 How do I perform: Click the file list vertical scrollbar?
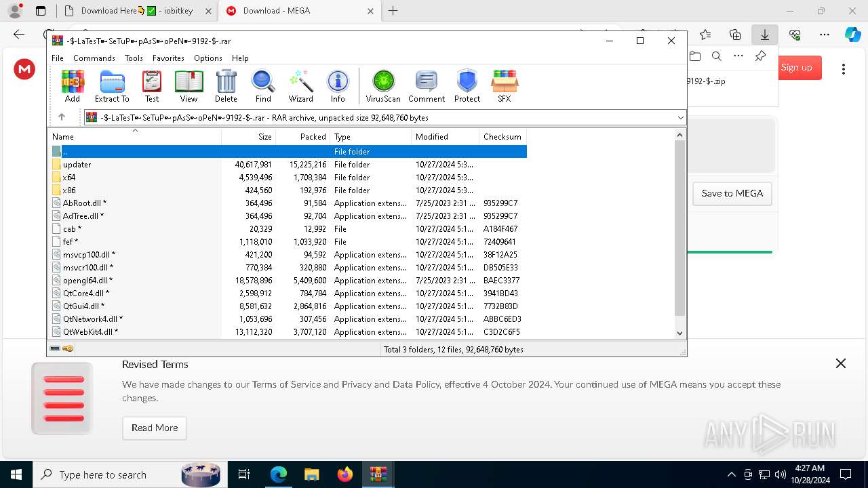tap(680, 228)
